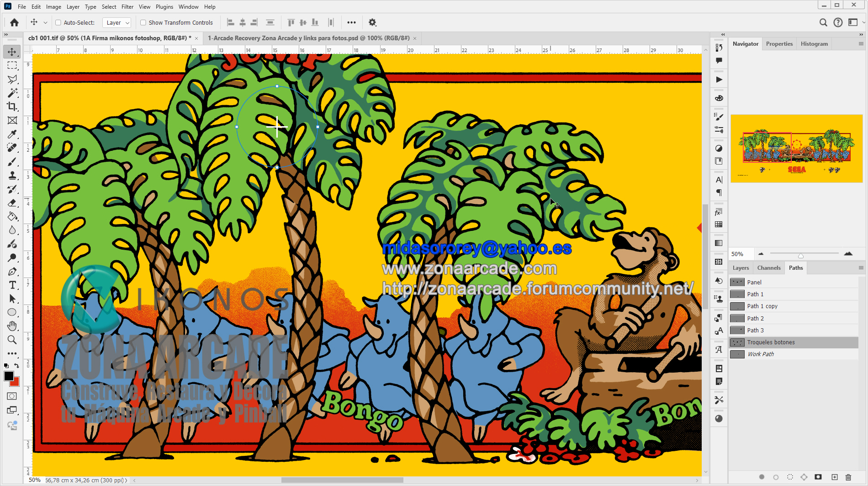Select the Polygonal Lasso tool
This screenshot has width=868, height=486.
[12, 79]
